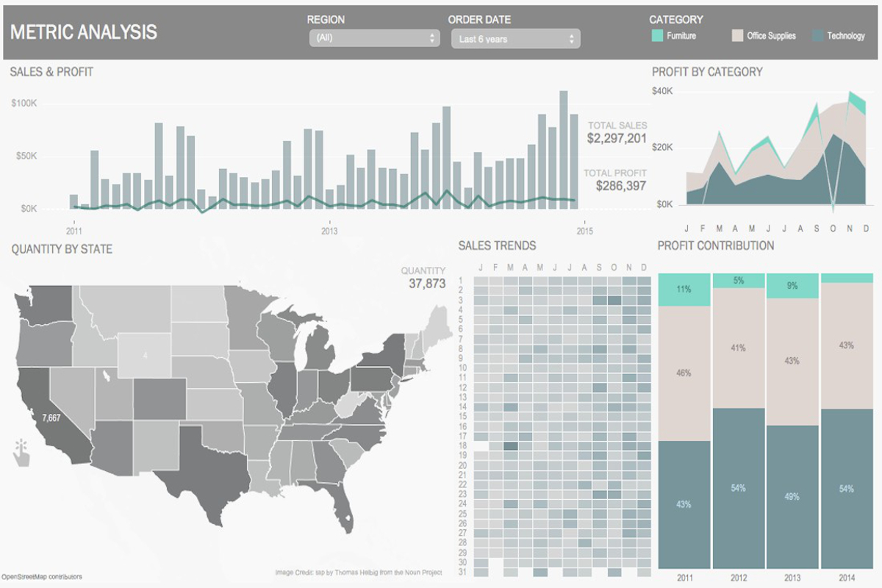Click the OpenStreetMap contributors link
This screenshot has height=588, width=882.
[41, 577]
